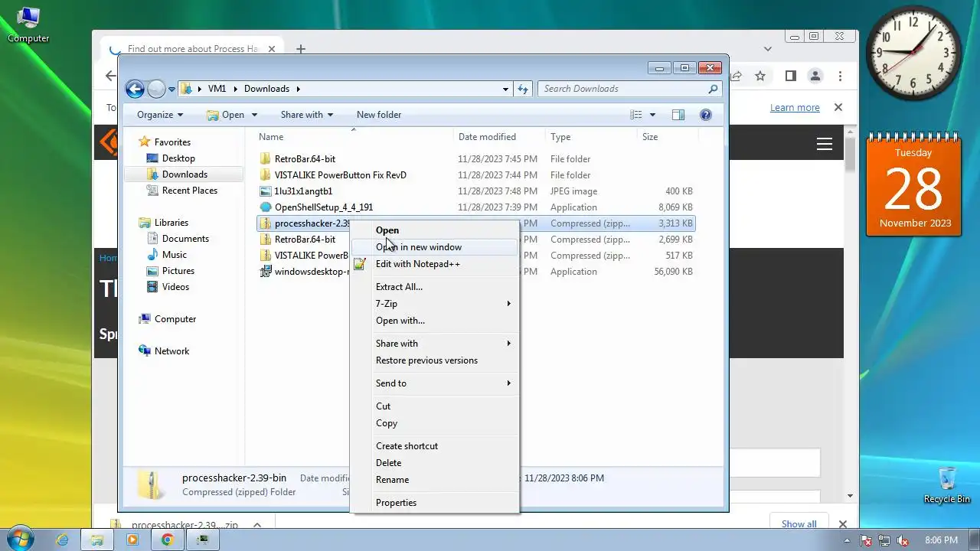Select the OpenShellSetup_4_4_191 application icon
This screenshot has height=551, width=980.
coord(266,207)
